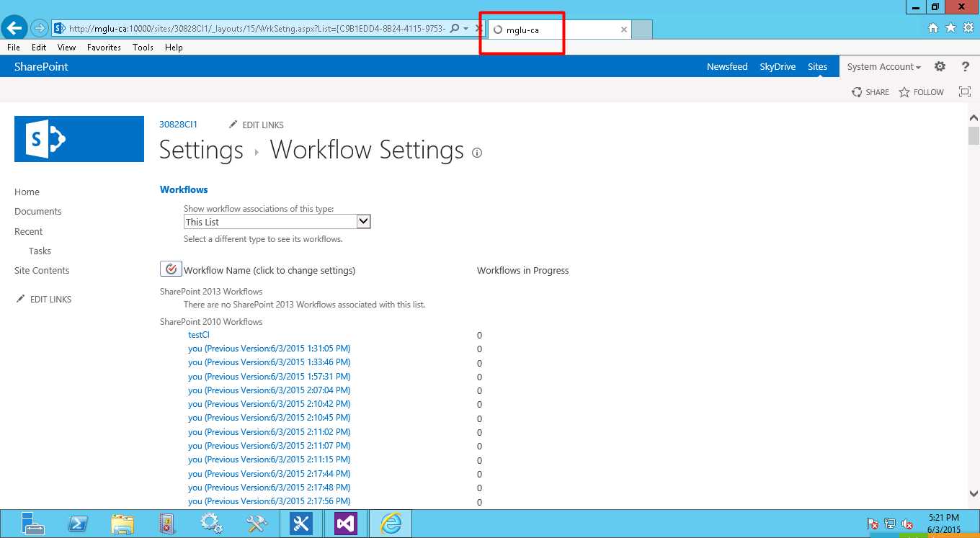Click FOLLOW star button
The height and width of the screenshot is (538, 980).
[922, 92]
